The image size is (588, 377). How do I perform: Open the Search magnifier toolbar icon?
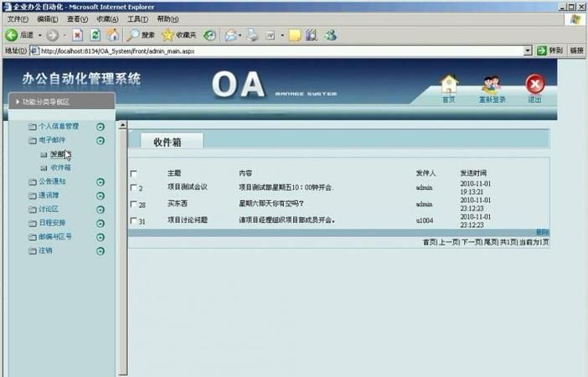click(x=132, y=35)
